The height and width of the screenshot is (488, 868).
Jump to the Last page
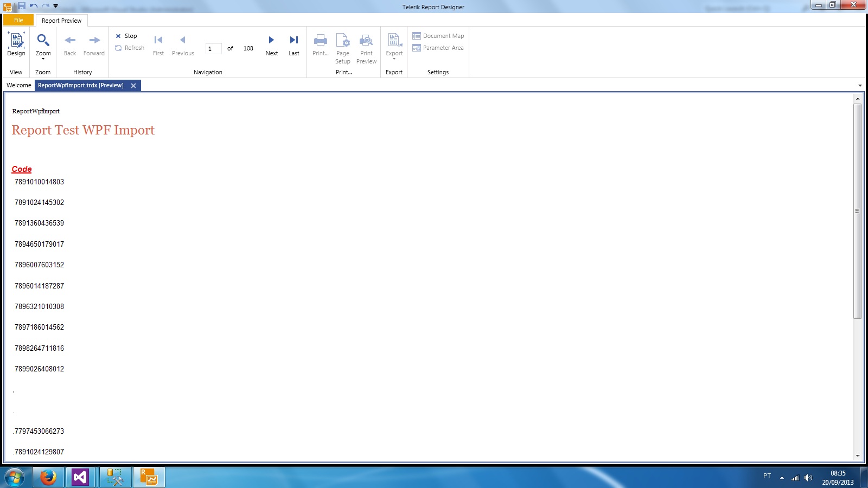(x=294, y=45)
